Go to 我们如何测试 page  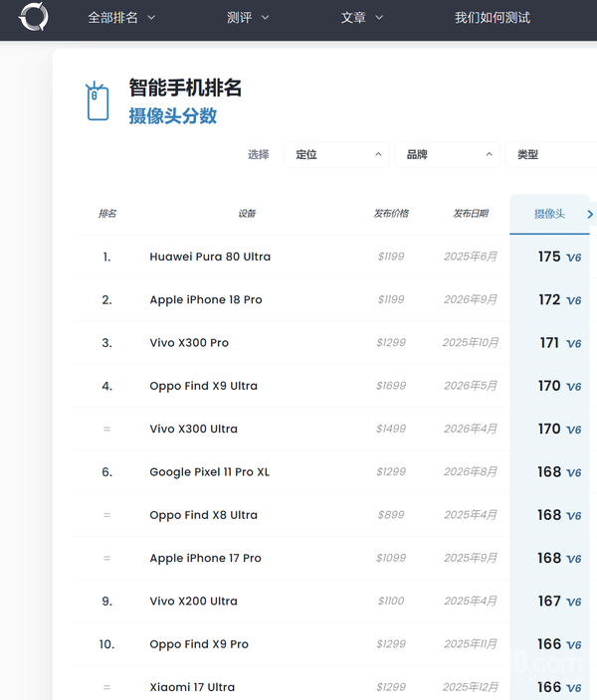click(493, 18)
